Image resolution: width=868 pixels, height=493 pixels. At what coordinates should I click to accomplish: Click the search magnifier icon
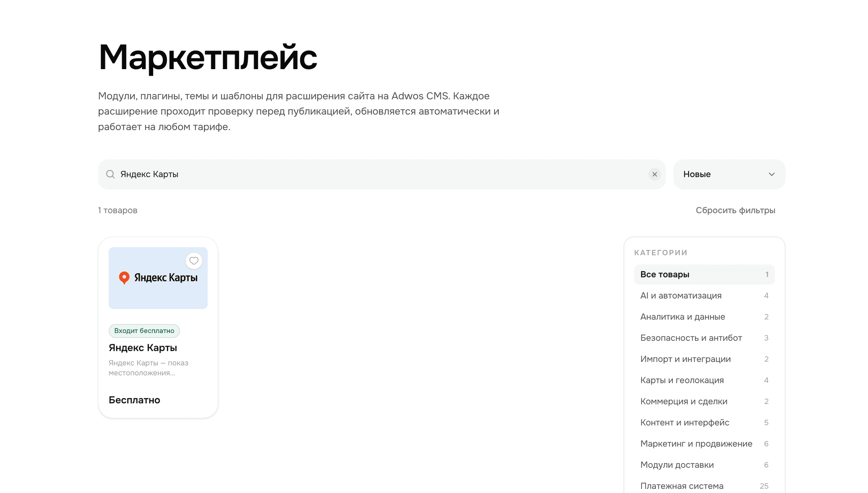click(x=110, y=174)
